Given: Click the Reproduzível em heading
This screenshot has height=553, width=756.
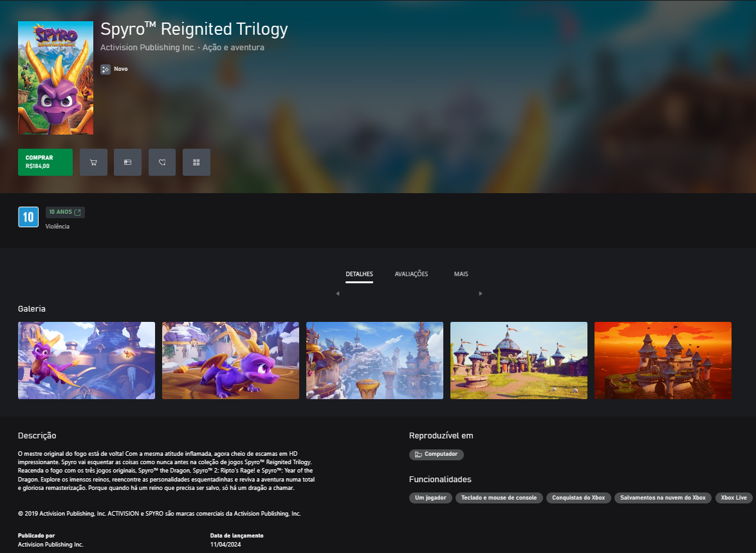Looking at the screenshot, I should 441,436.
